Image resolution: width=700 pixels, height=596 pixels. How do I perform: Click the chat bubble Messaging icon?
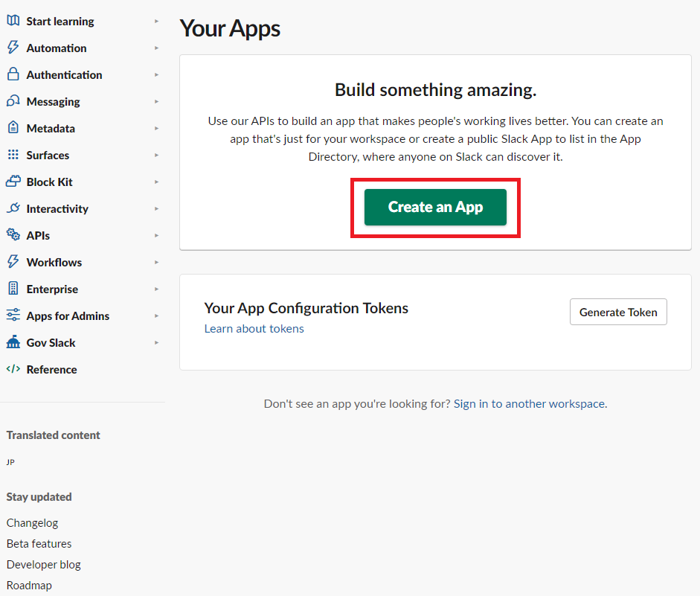click(x=13, y=101)
